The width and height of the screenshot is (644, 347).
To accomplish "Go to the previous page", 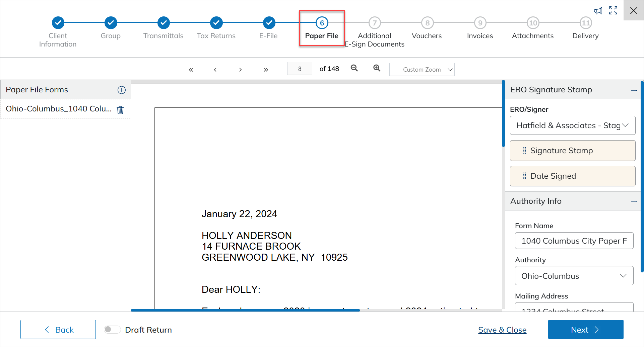I will coord(215,70).
